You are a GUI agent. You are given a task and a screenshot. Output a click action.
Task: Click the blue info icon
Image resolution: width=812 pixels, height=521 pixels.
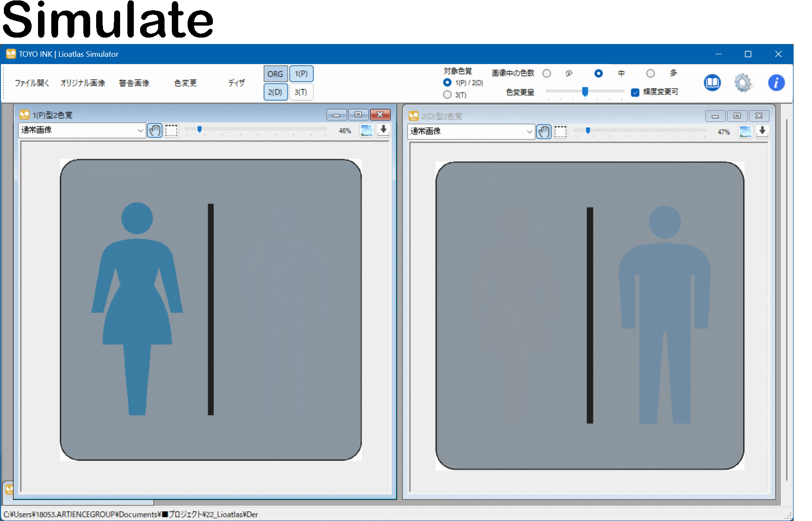coord(776,82)
